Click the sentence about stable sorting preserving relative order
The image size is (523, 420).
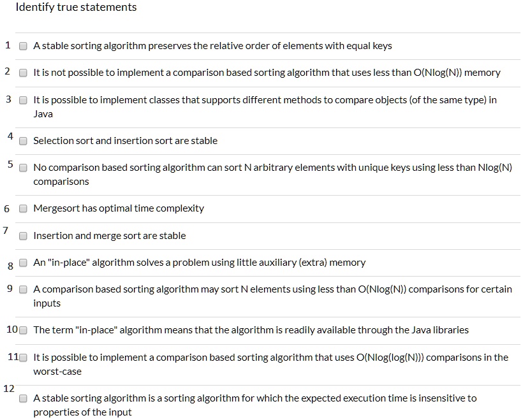(212, 46)
